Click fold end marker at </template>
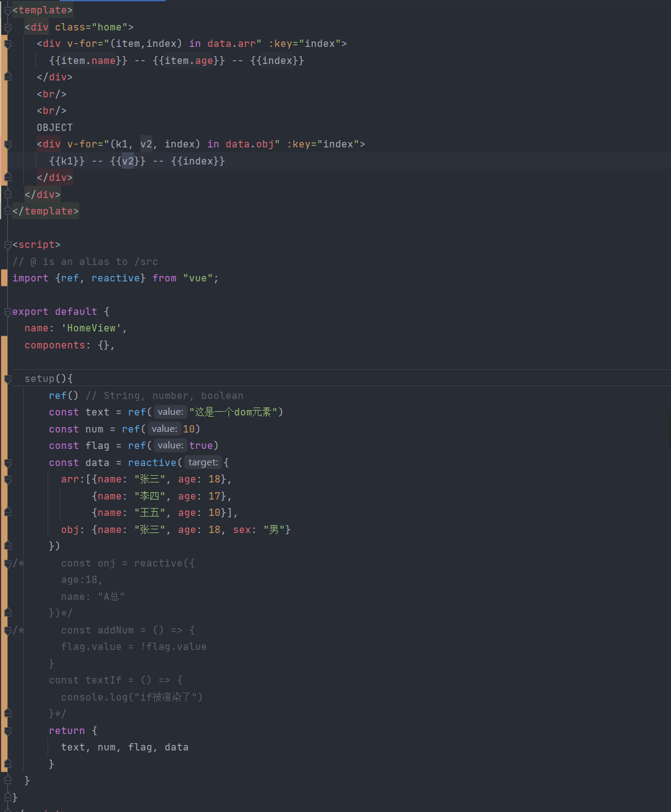This screenshot has width=671, height=812. [x=8, y=211]
